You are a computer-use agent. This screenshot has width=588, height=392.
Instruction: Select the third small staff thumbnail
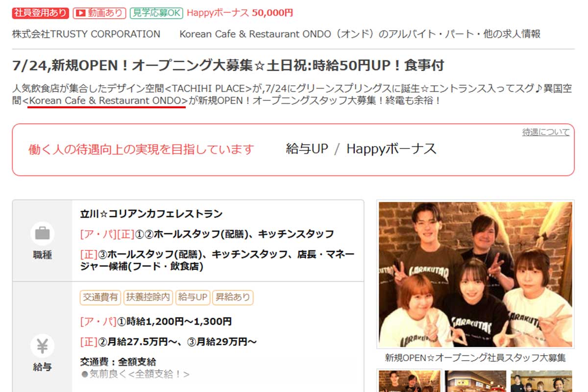tap(541, 381)
